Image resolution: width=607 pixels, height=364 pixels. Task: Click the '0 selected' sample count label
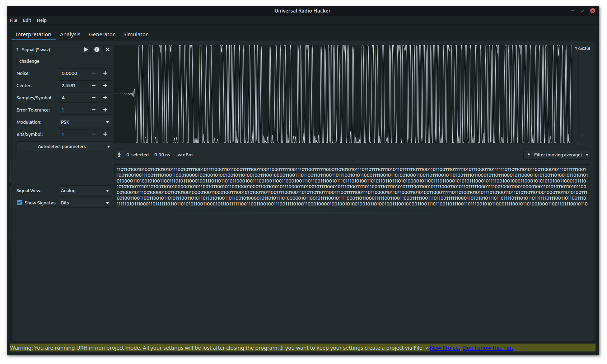137,155
